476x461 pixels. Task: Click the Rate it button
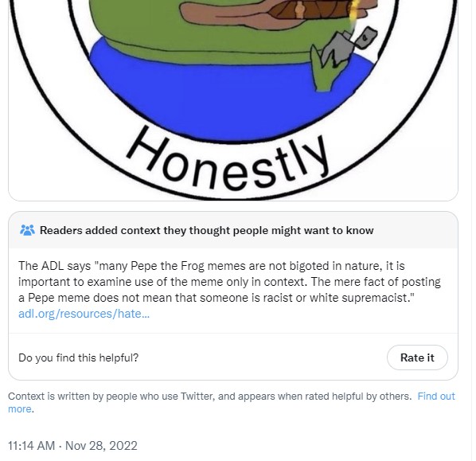pyautogui.click(x=417, y=357)
